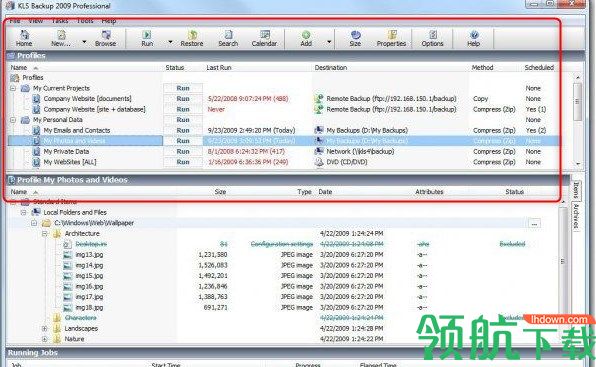Click the Restore toolbar icon
The height and width of the screenshot is (367, 596).
192,35
